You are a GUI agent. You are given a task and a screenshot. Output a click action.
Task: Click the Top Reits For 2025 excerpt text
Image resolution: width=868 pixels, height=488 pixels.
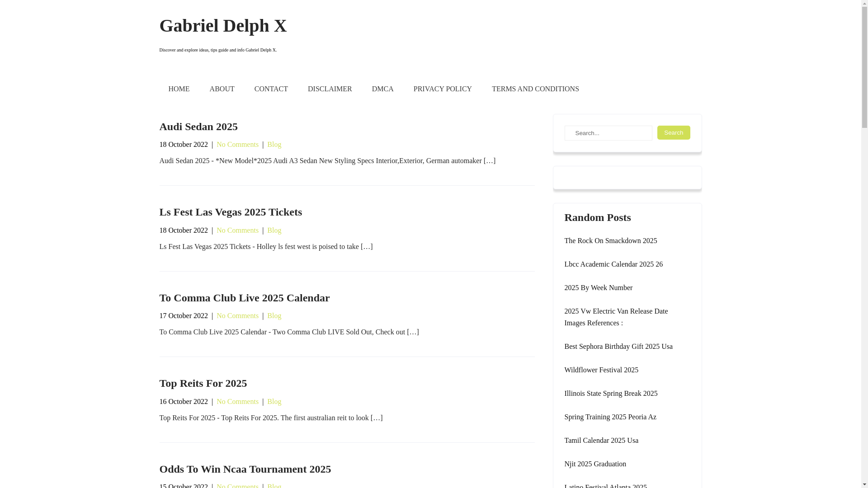click(271, 418)
